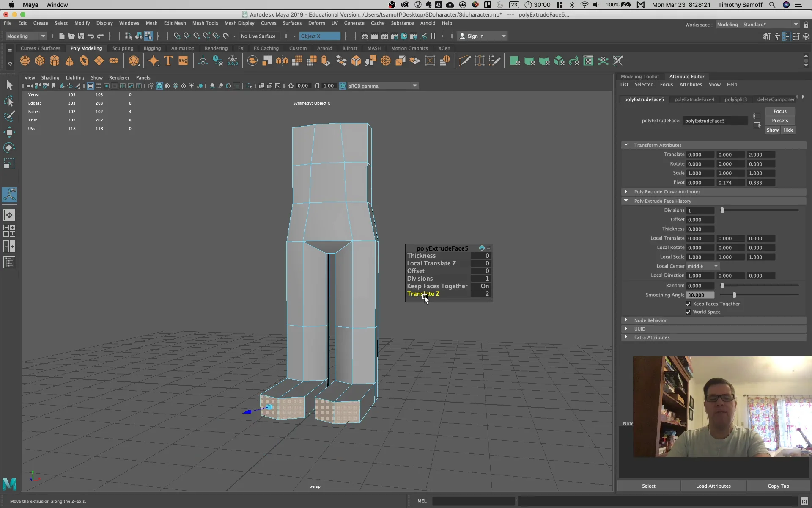Click the Focus button in Attribute Editor
Screen dimensions: 812x508
(780, 111)
